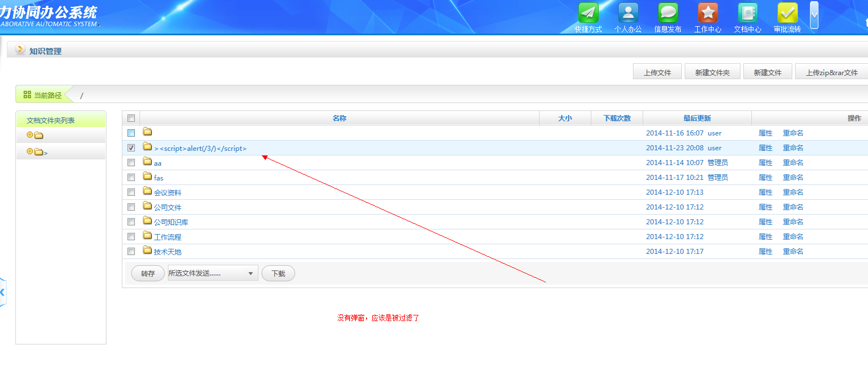Tick the checkbox for 工作流程
Viewport: 868px width, 390px height.
[131, 236]
